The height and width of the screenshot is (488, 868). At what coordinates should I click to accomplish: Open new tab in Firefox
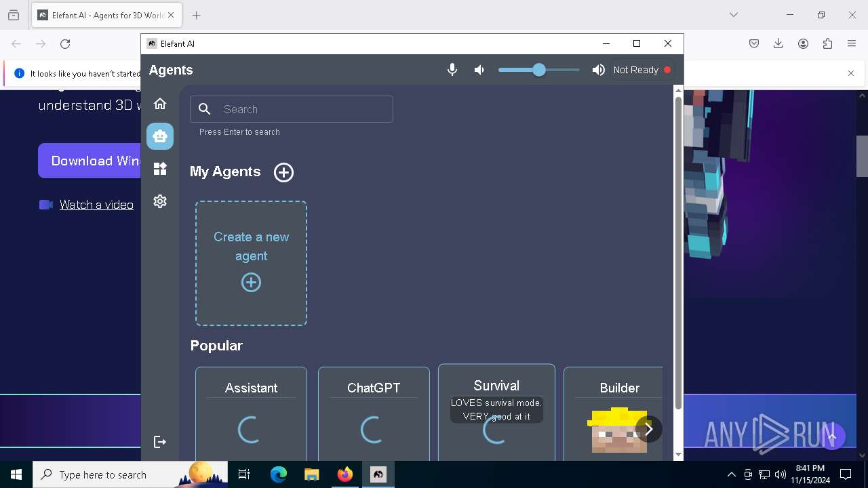(197, 15)
